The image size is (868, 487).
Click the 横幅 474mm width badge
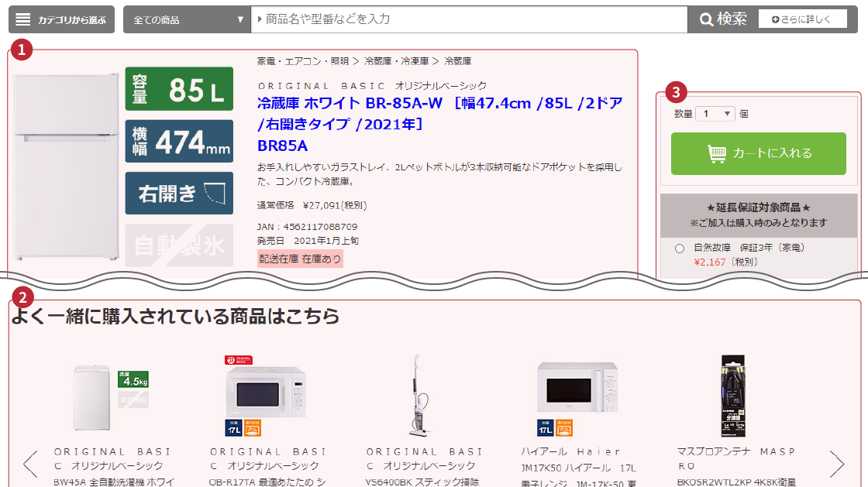[179, 142]
